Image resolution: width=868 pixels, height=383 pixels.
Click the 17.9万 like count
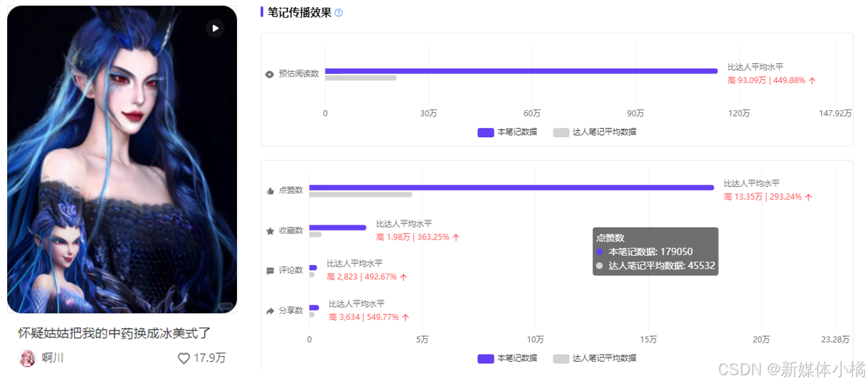click(210, 358)
